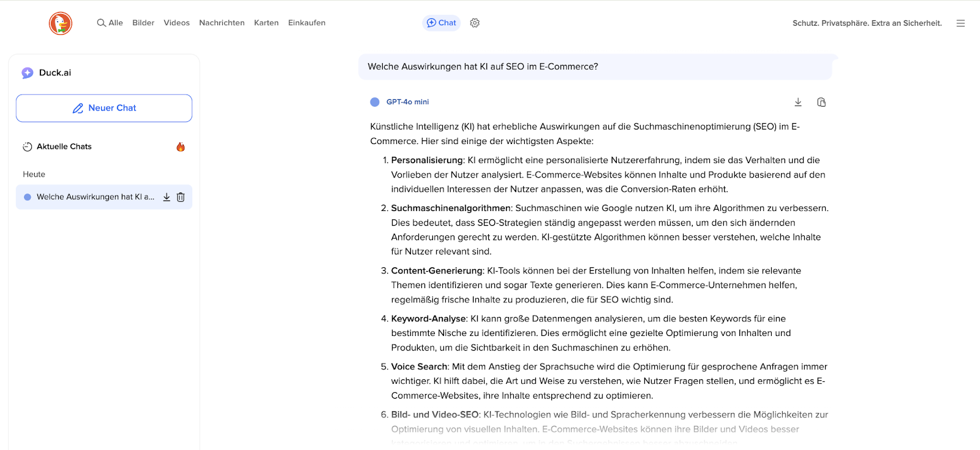
Task: Switch to the Bilder tab
Action: tap(143, 23)
